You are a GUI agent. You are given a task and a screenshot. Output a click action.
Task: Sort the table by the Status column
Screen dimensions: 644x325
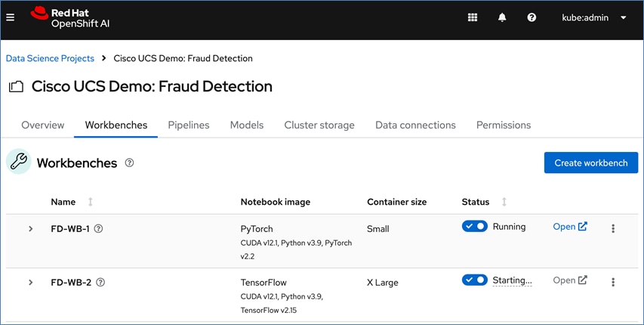[x=504, y=202]
